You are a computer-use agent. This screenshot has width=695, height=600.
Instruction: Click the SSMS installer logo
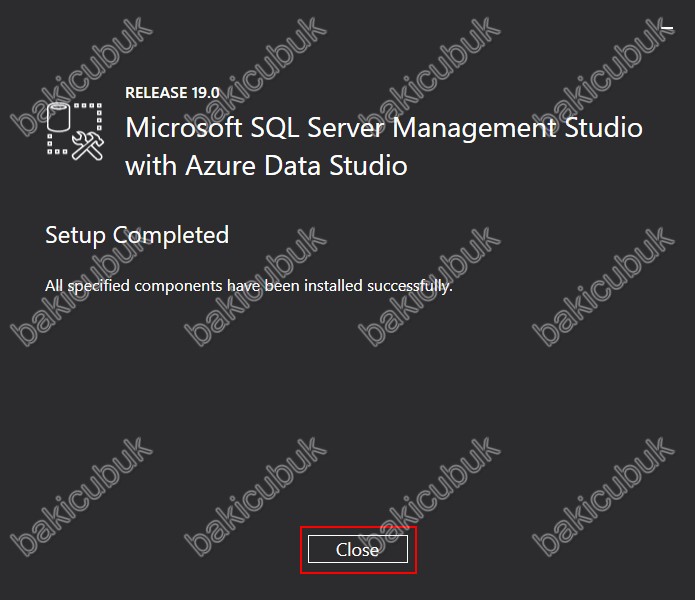tap(75, 131)
